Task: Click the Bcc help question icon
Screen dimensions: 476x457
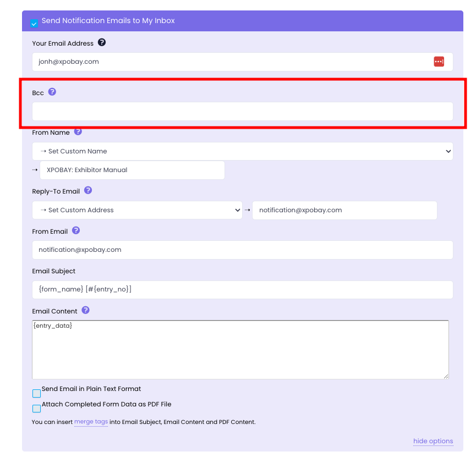Action: [52, 92]
